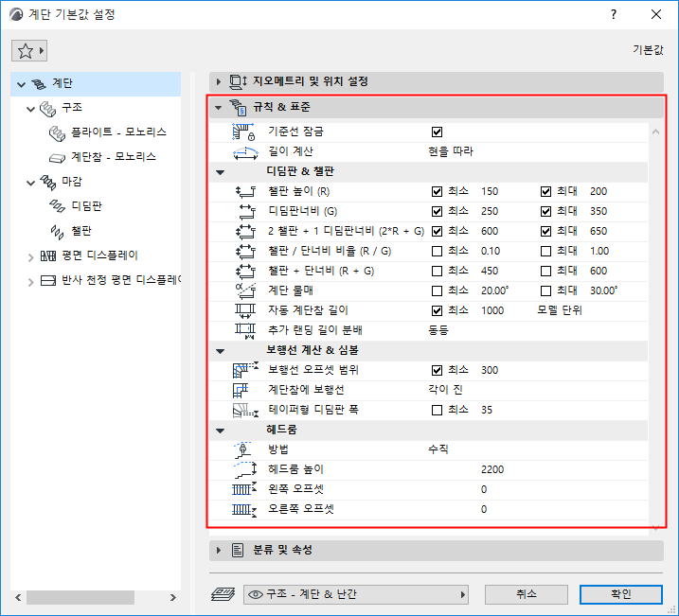Enable 테이퍼형 디딤판 폭 최소 checkbox
The width and height of the screenshot is (679, 616).
(x=437, y=410)
